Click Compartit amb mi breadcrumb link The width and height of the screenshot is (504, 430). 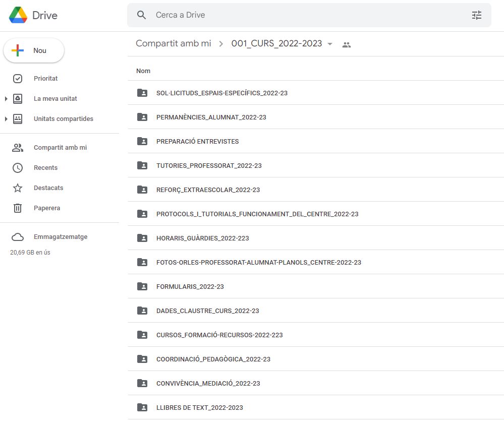(173, 43)
